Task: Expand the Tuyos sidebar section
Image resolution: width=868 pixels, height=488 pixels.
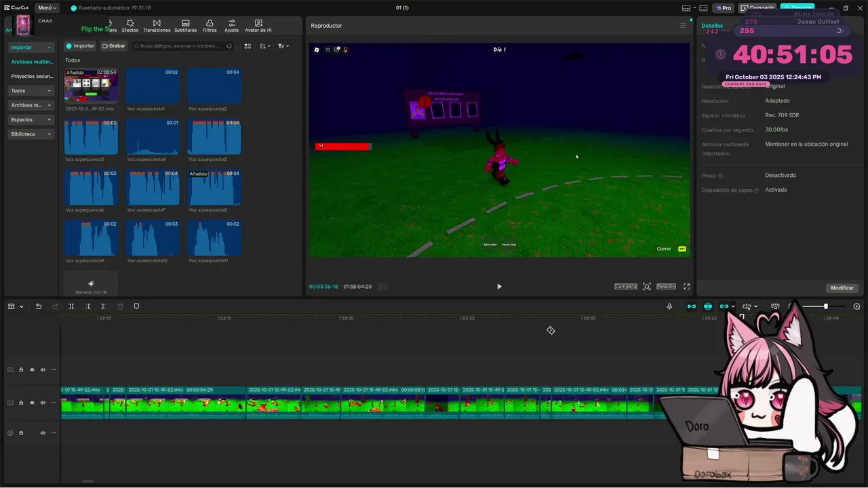Action: [x=31, y=91]
